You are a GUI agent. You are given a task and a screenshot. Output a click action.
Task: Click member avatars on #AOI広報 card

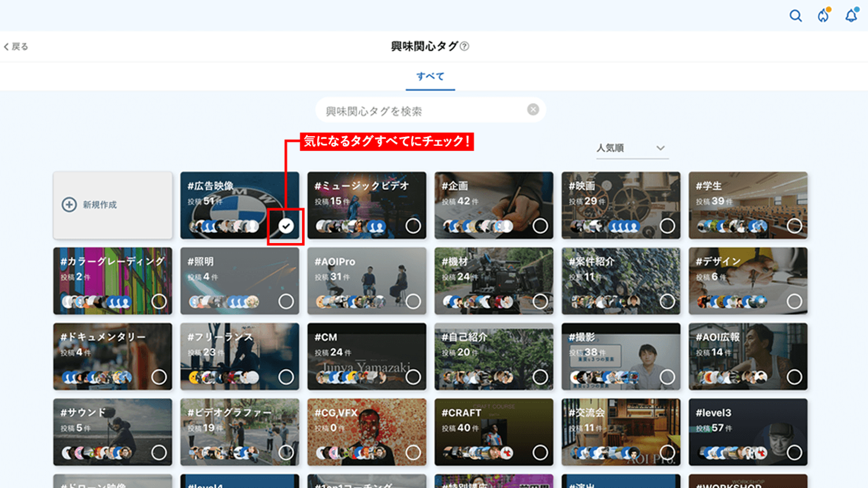733,377
